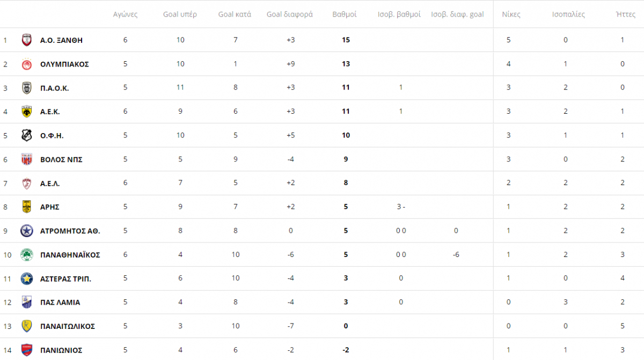Click the Goal διαφορά column header
Viewport: 644px width, 360px height.
point(290,14)
